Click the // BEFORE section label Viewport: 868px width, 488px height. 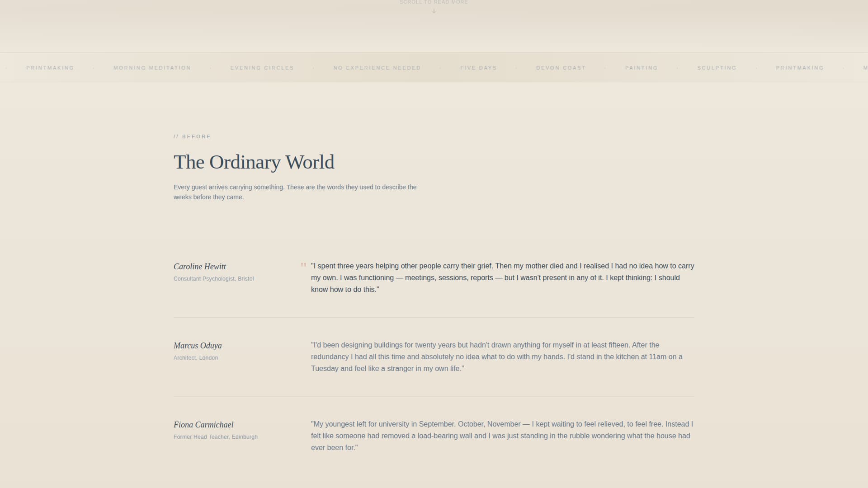(x=192, y=136)
